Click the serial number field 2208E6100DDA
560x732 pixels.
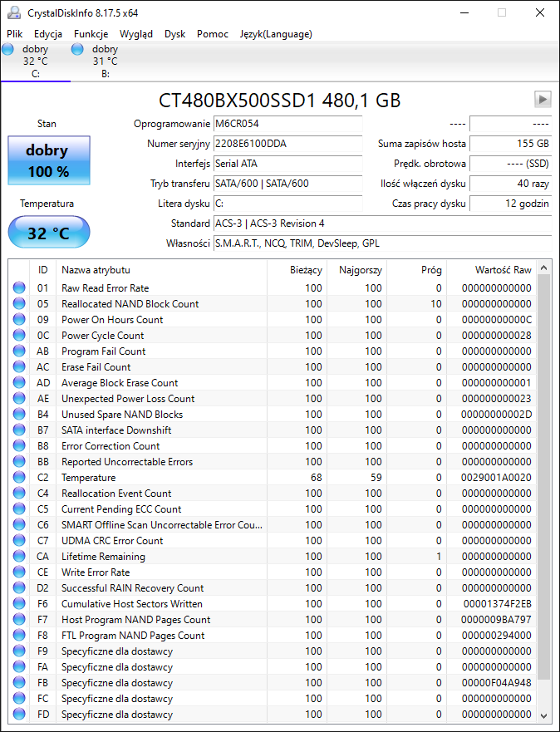click(288, 144)
